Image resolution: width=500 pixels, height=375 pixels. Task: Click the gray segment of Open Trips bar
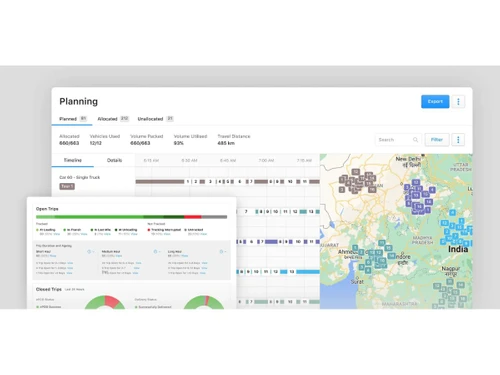(214, 217)
